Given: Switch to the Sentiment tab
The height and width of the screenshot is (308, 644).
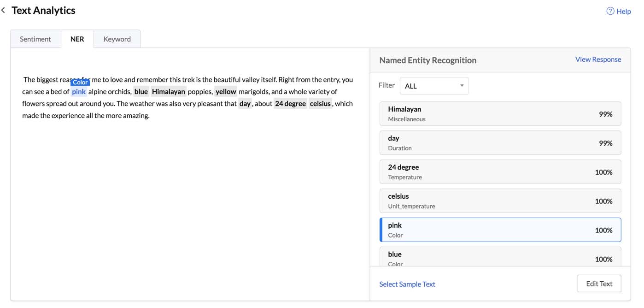Looking at the screenshot, I should (35, 39).
